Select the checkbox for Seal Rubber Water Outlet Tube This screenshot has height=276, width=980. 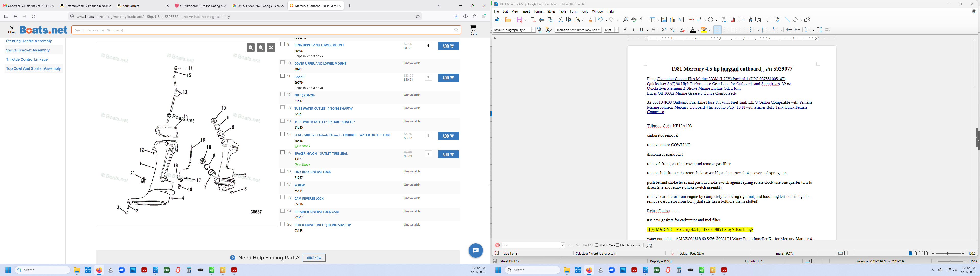(283, 134)
